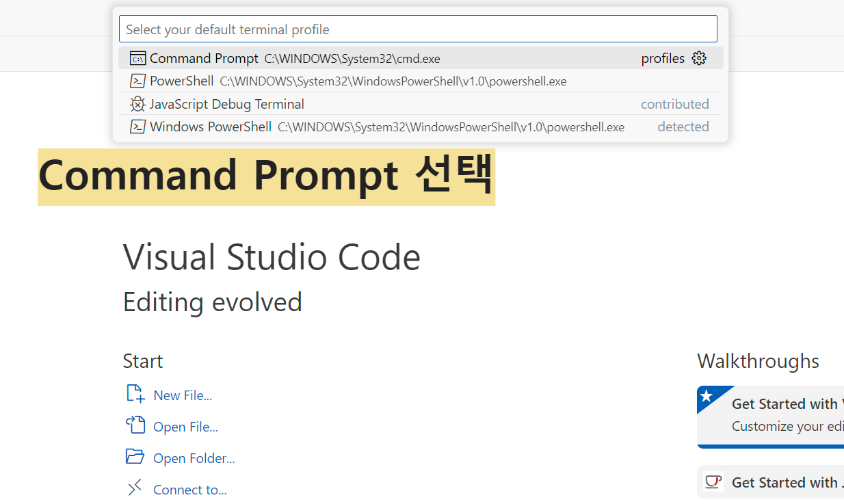The height and width of the screenshot is (504, 844).
Task: Select the Windows PowerShell detected profile
Action: pos(421,127)
